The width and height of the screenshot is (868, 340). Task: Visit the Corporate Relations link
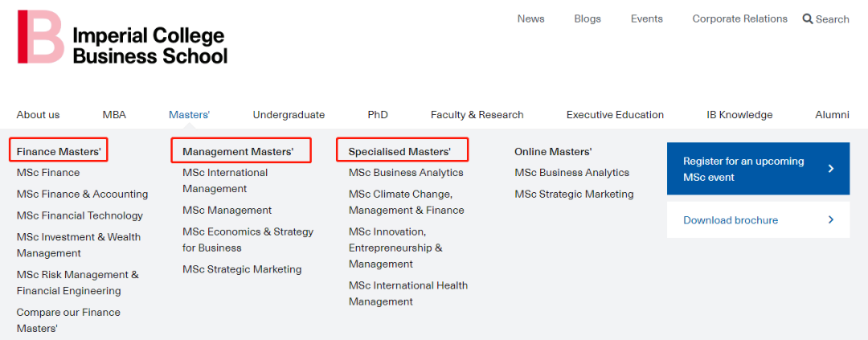point(740,18)
